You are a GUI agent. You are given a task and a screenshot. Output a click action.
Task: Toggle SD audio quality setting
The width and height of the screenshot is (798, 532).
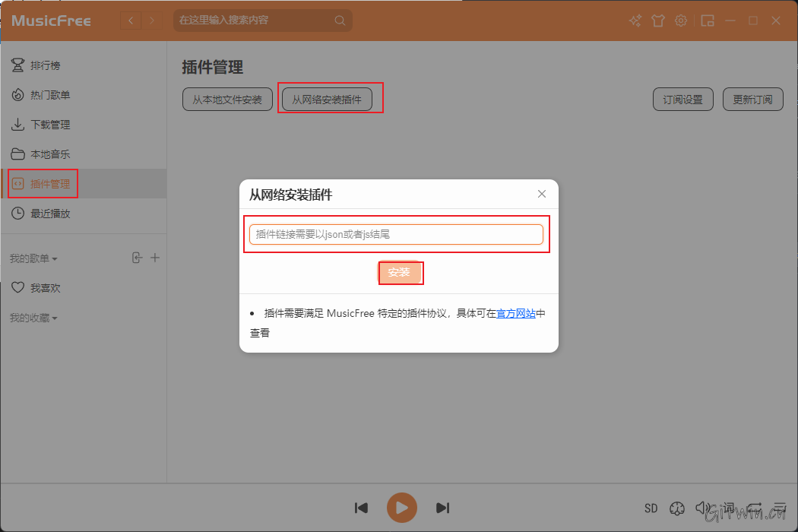click(x=651, y=508)
